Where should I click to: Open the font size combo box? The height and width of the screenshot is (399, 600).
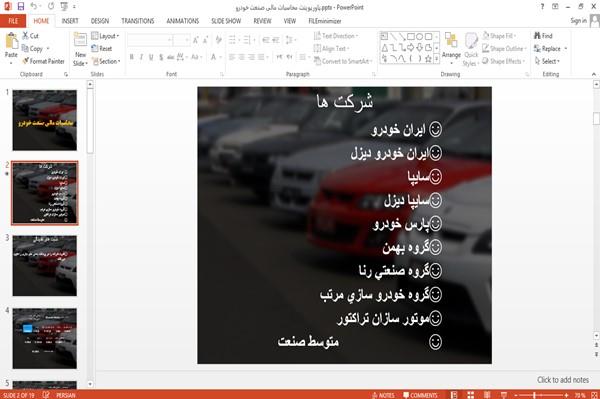pos(181,40)
